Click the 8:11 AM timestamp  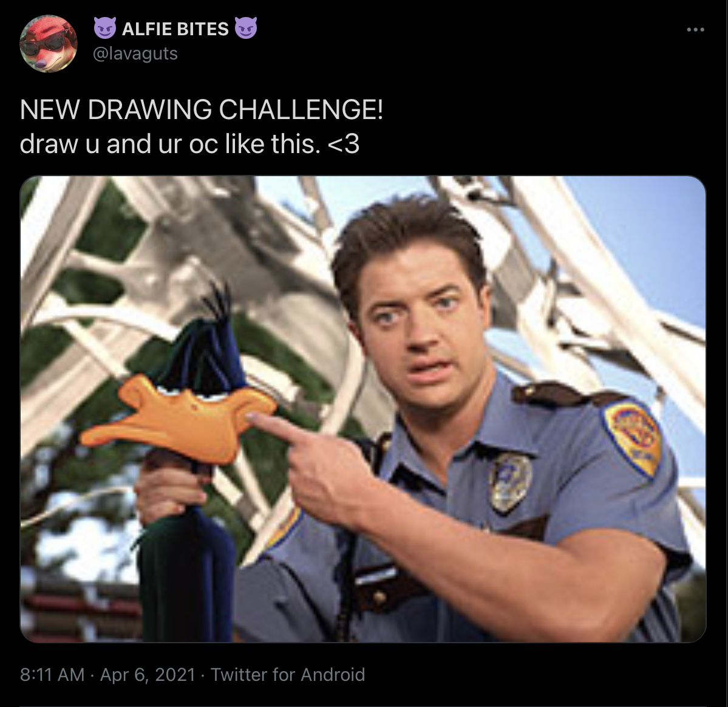click(x=52, y=674)
